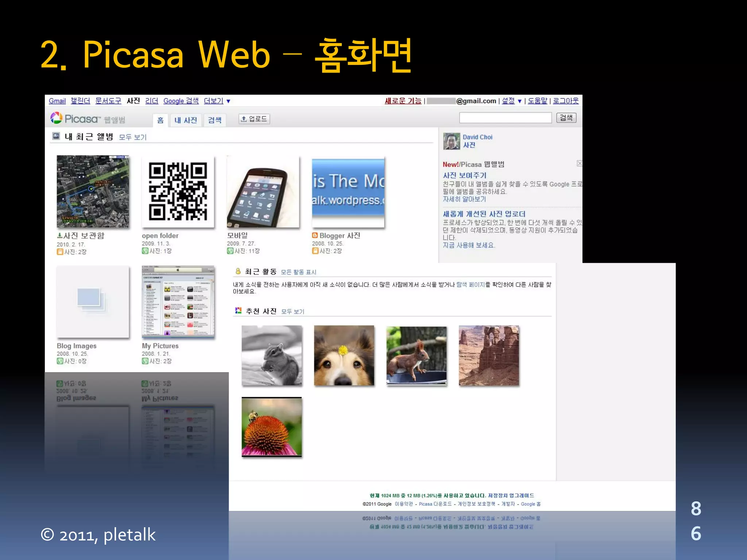Click the Blog Images album title
747x560 pixels.
pyautogui.click(x=77, y=346)
